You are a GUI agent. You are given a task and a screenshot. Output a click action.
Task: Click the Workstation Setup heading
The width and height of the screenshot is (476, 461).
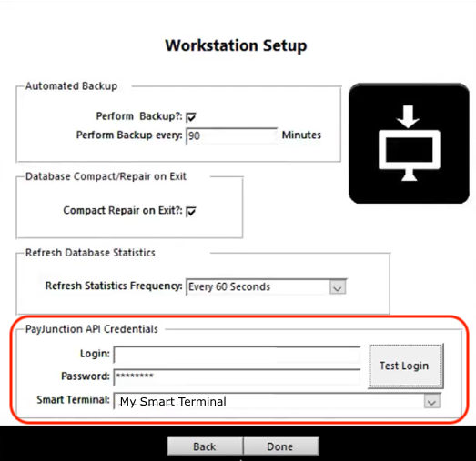tap(236, 45)
